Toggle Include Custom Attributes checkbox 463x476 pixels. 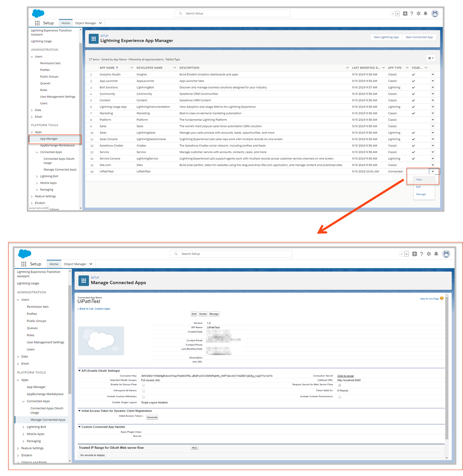click(x=144, y=397)
